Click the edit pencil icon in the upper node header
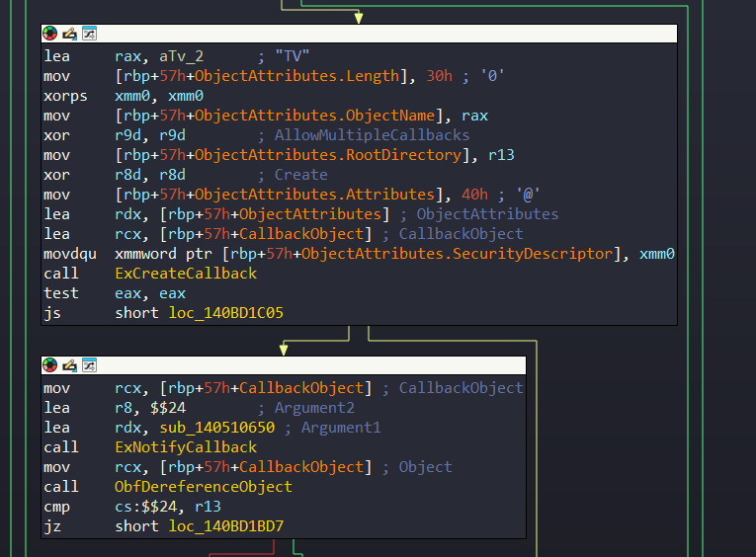This screenshot has width=756, height=557. 69,34
